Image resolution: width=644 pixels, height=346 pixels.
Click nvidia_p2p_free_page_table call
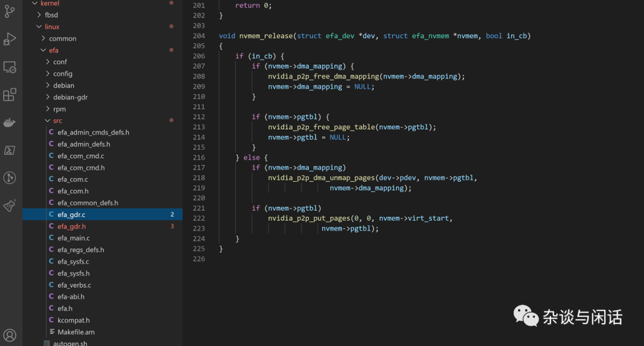321,127
